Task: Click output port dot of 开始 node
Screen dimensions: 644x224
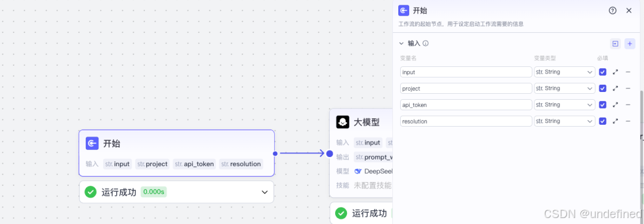Action: pos(275,154)
